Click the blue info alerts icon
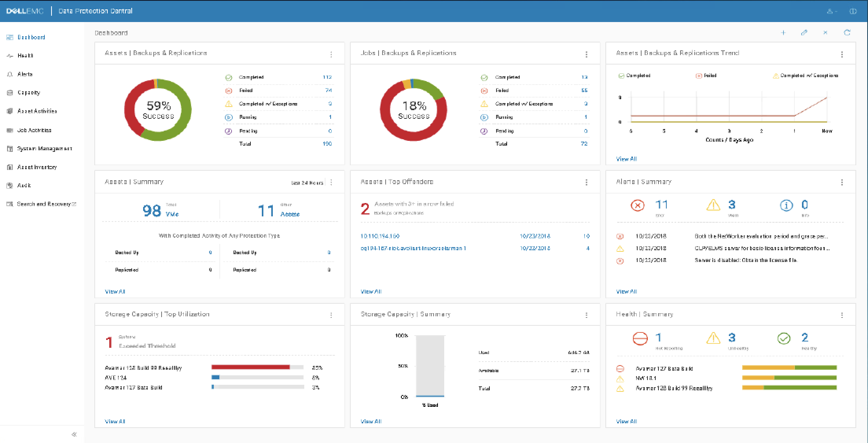Screen dimensions: 868x443 coord(786,205)
